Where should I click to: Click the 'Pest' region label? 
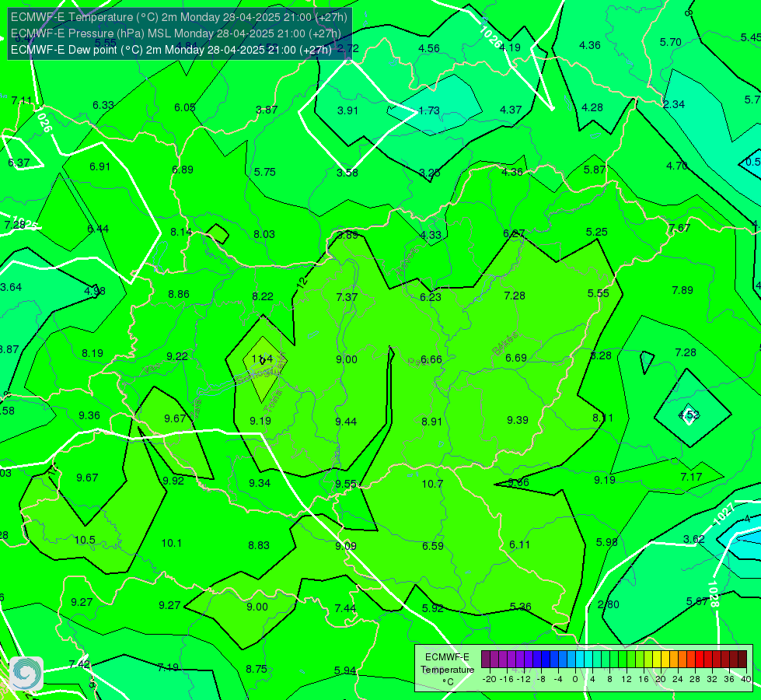pos(418,362)
